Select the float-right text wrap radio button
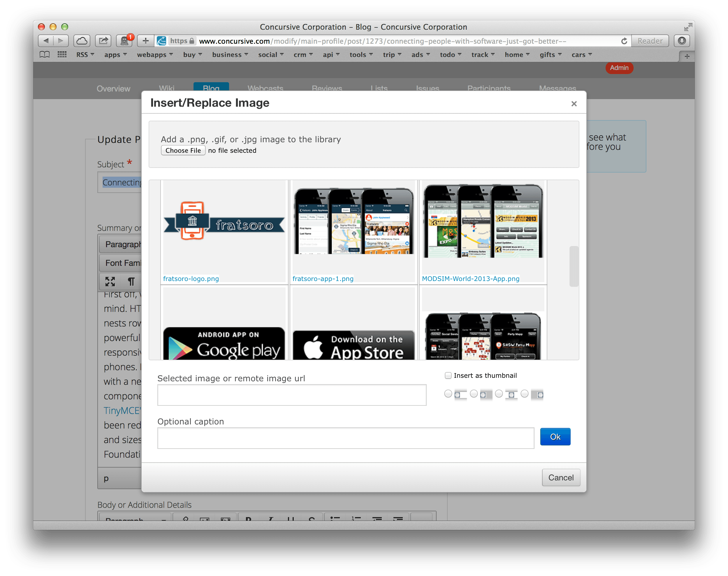Image resolution: width=728 pixels, height=576 pixels. click(524, 394)
